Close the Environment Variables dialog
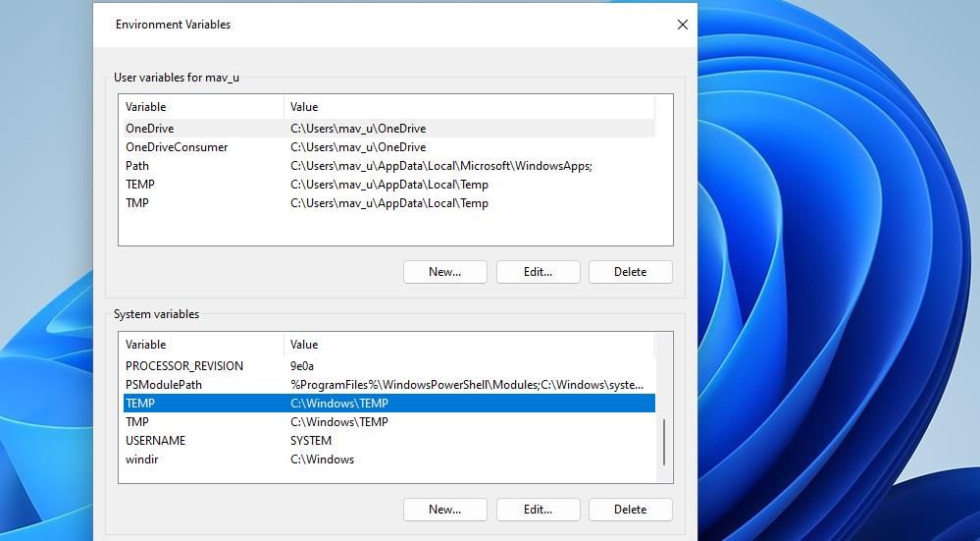The width and height of the screenshot is (980, 541). [x=682, y=25]
